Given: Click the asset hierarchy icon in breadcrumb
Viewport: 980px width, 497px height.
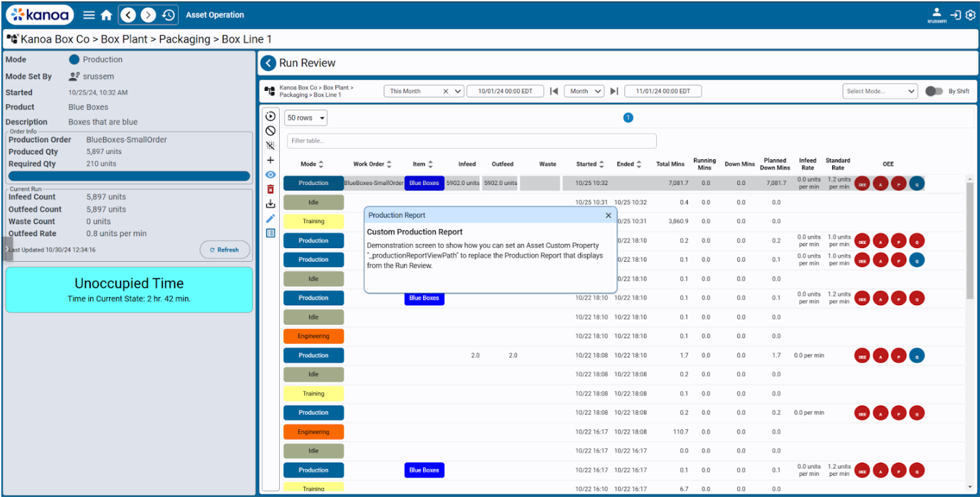Looking at the screenshot, I should coord(13,39).
